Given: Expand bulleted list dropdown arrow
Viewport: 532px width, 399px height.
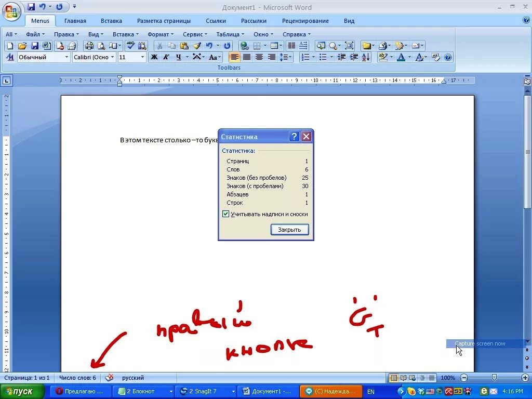Looking at the screenshot, I should [331, 57].
